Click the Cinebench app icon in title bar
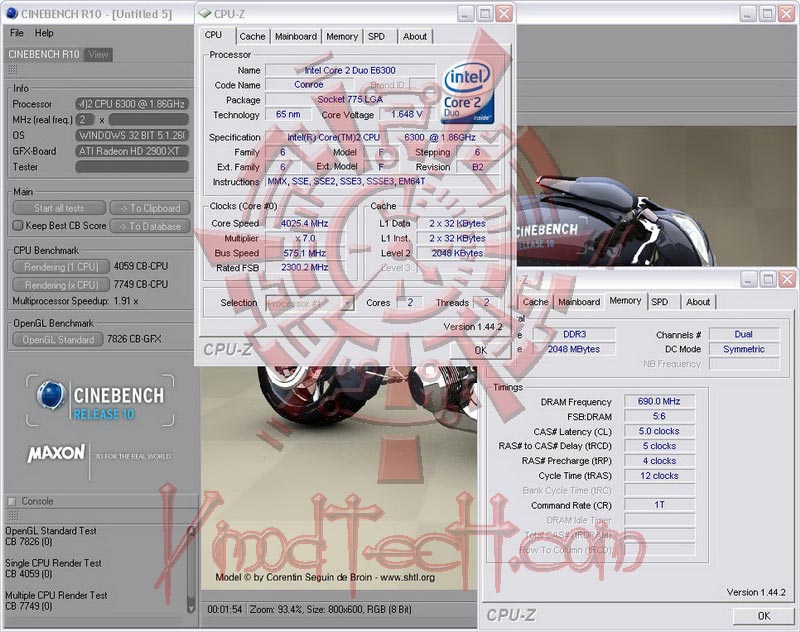Screen dimensions: 800x632 click(11, 13)
